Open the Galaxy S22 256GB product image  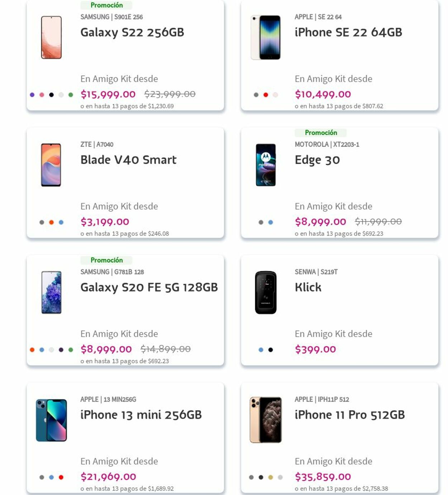coord(51,37)
